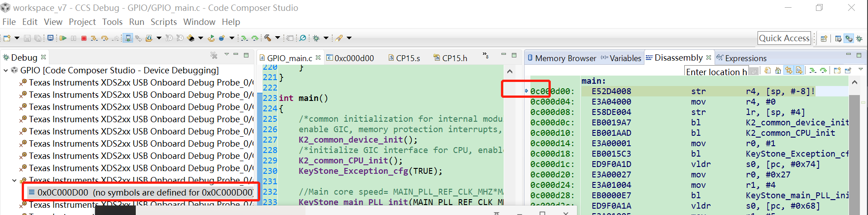Image resolution: width=868 pixels, height=215 pixels.
Task: Open the Load Program dropdown arrow
Action: pyautogui.click(x=159, y=38)
